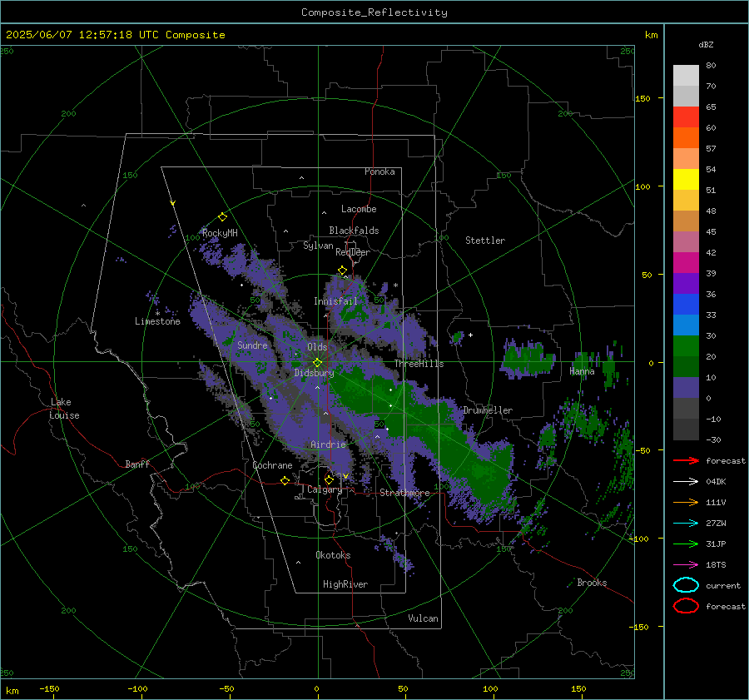The height and width of the screenshot is (700, 749).
Task: Click the green echo cluster west of Hanna
Action: tap(528, 358)
